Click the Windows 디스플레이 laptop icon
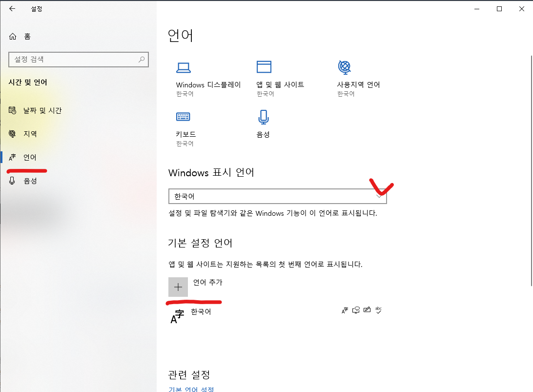The image size is (533, 392). point(183,68)
